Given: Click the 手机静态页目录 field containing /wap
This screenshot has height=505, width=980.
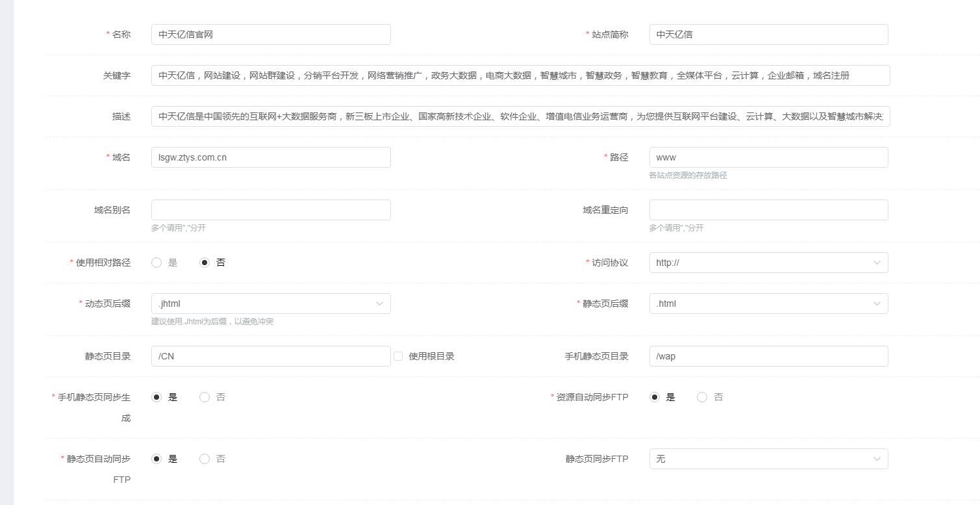Looking at the screenshot, I should (768, 356).
